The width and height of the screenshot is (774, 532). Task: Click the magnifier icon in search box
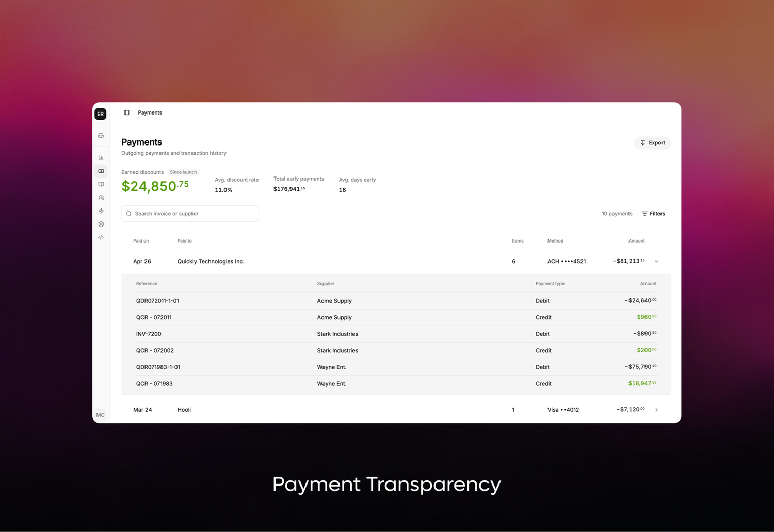coord(129,214)
